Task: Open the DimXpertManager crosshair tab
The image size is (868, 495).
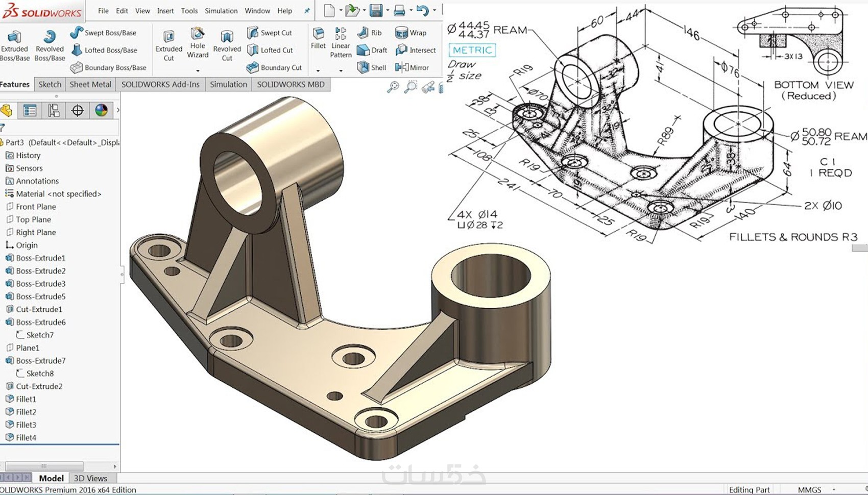Action: (x=77, y=110)
